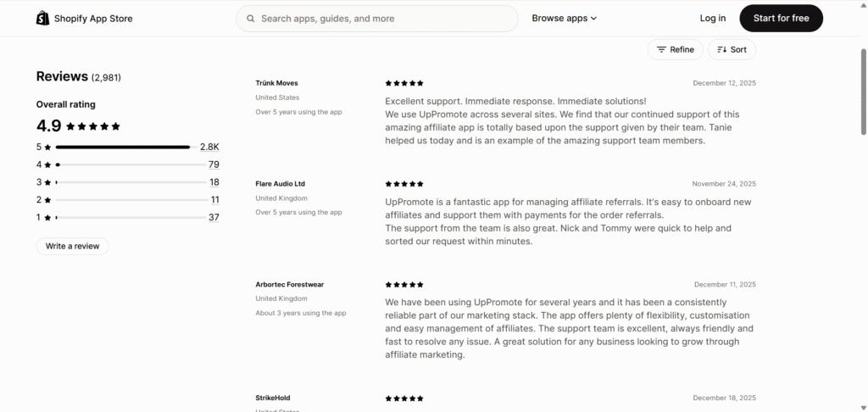Open the Log in page

[x=713, y=18]
